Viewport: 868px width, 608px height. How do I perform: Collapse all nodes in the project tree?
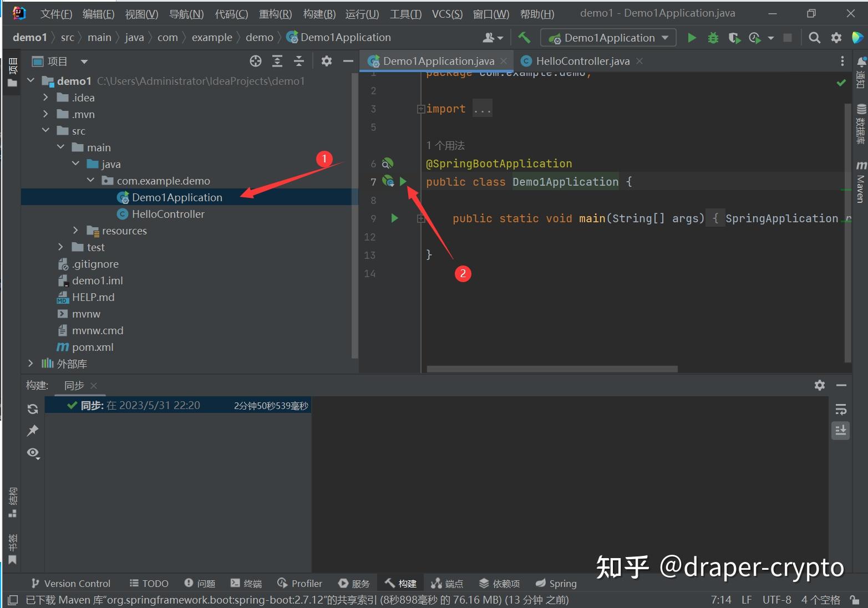(299, 61)
